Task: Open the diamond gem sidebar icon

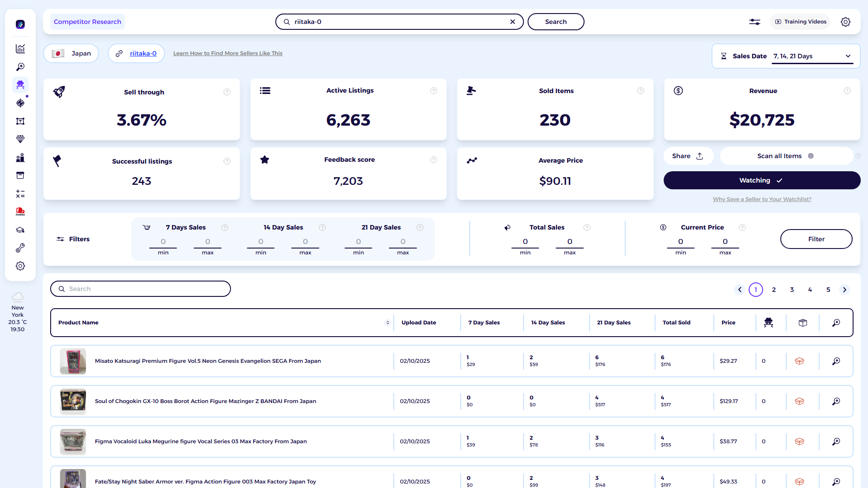Action: 20,139
